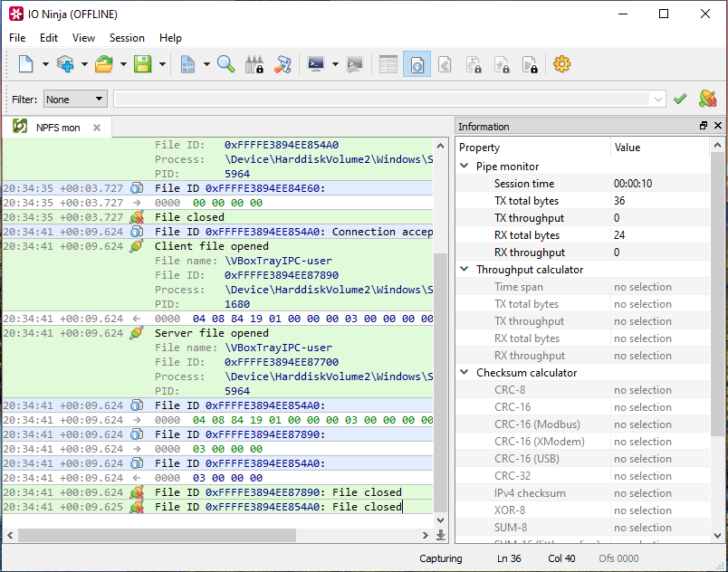Image resolution: width=728 pixels, height=572 pixels.
Task: Close the NPFS mon tab
Action: [x=97, y=128]
